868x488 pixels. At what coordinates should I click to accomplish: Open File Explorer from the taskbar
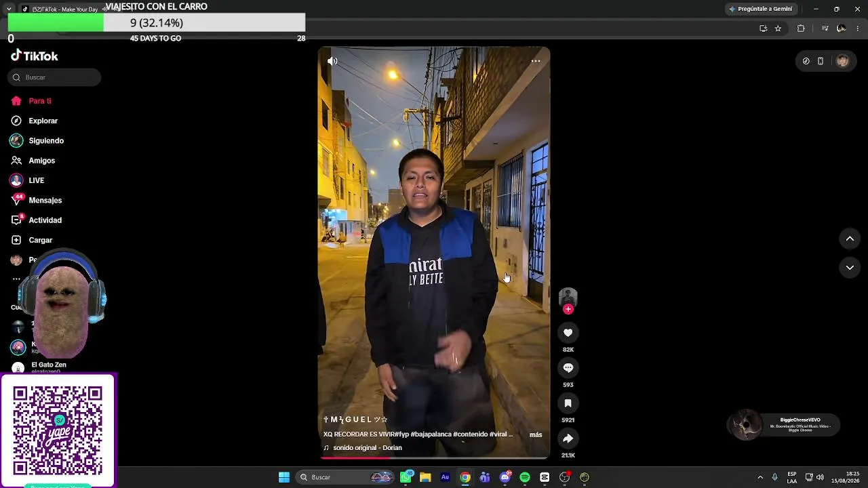(425, 477)
